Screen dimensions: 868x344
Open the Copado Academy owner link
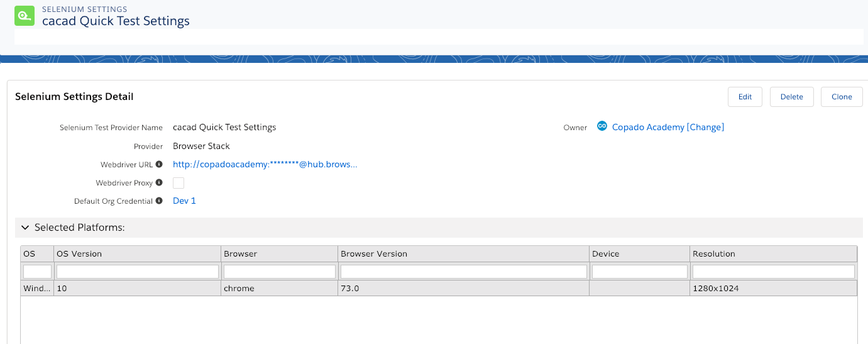[648, 127]
